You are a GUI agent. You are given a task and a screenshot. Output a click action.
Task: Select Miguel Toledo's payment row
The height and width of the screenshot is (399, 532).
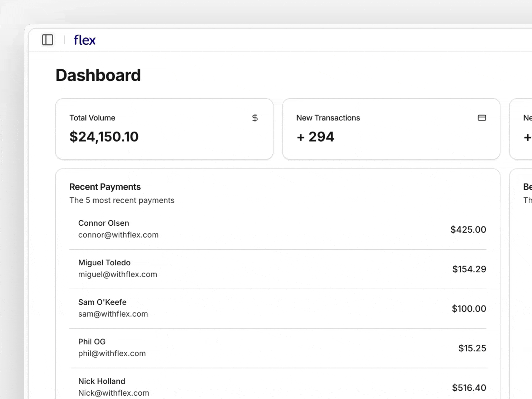coord(277,269)
